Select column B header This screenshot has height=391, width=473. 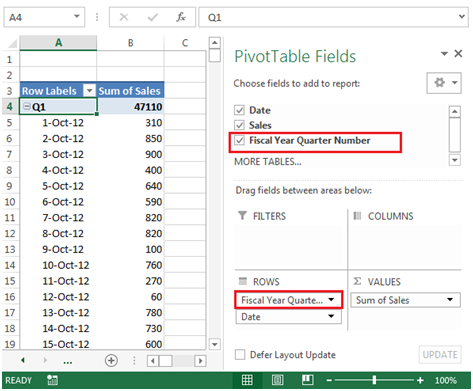coord(130,43)
